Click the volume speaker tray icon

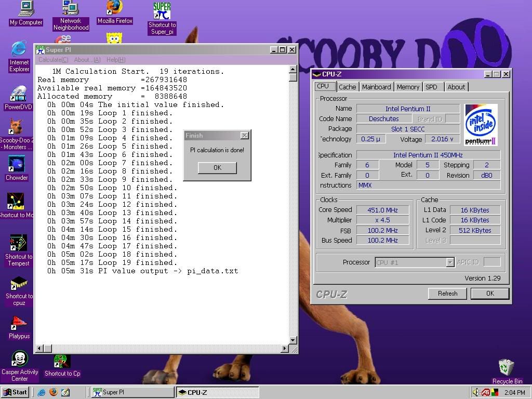pos(476,393)
